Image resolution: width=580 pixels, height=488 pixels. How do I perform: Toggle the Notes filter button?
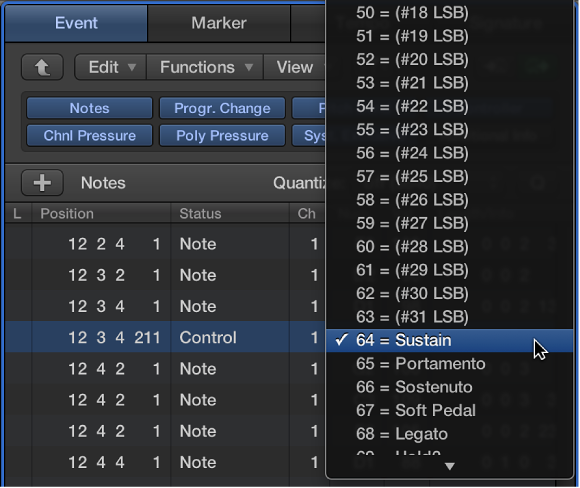(90, 108)
